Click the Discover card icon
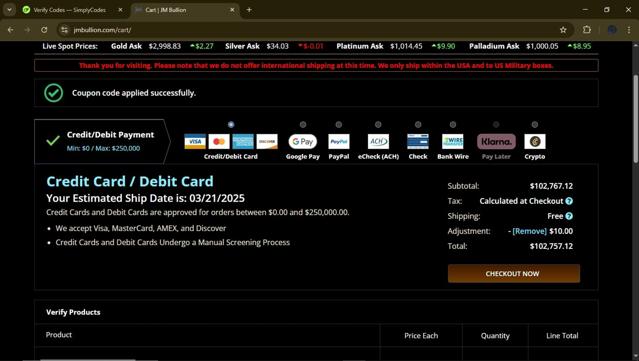This screenshot has width=639, height=361. [x=267, y=141]
